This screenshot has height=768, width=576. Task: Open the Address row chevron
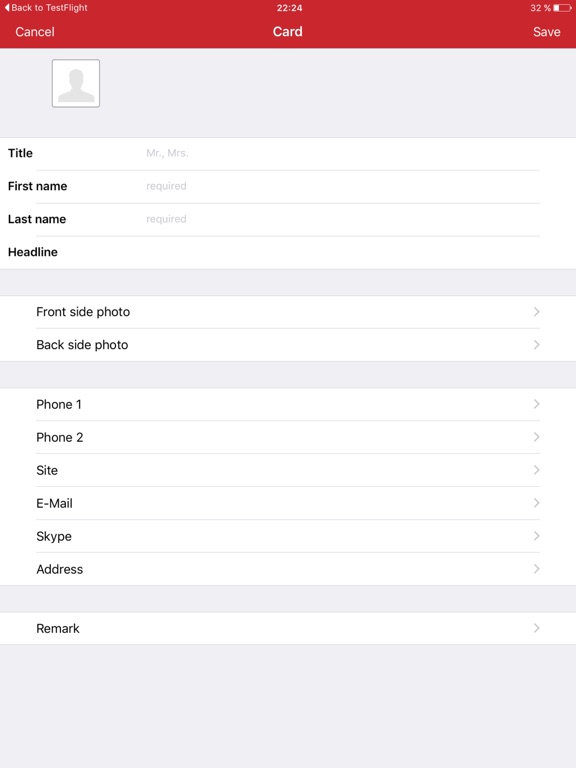(537, 569)
